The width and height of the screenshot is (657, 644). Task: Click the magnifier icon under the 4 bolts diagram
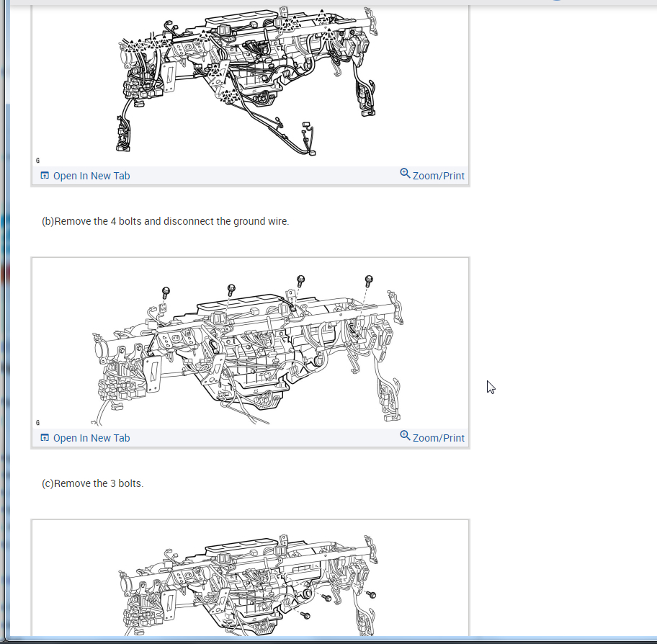405,436
